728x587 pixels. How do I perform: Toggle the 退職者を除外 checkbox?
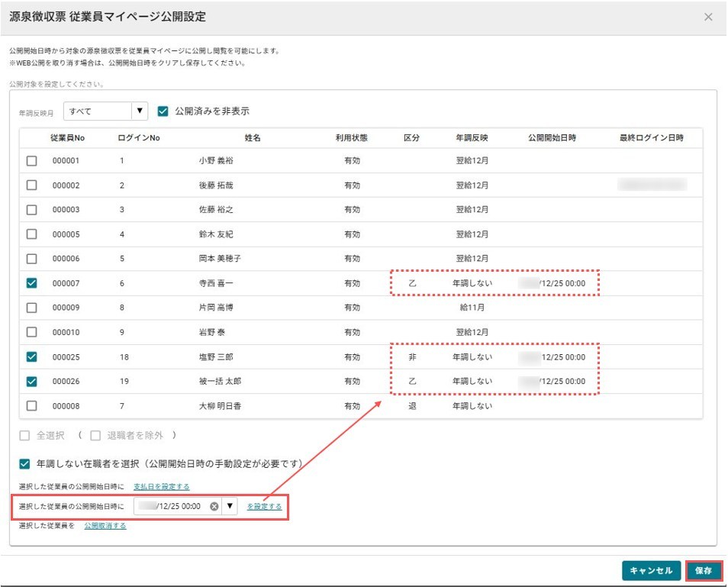(95, 436)
